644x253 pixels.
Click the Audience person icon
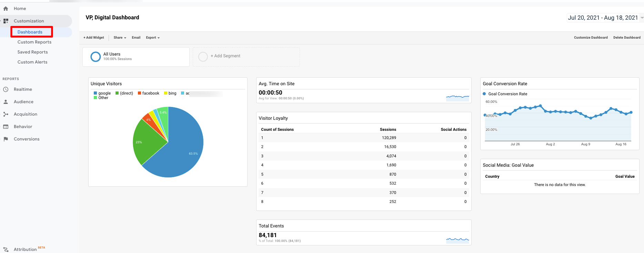pos(6,102)
